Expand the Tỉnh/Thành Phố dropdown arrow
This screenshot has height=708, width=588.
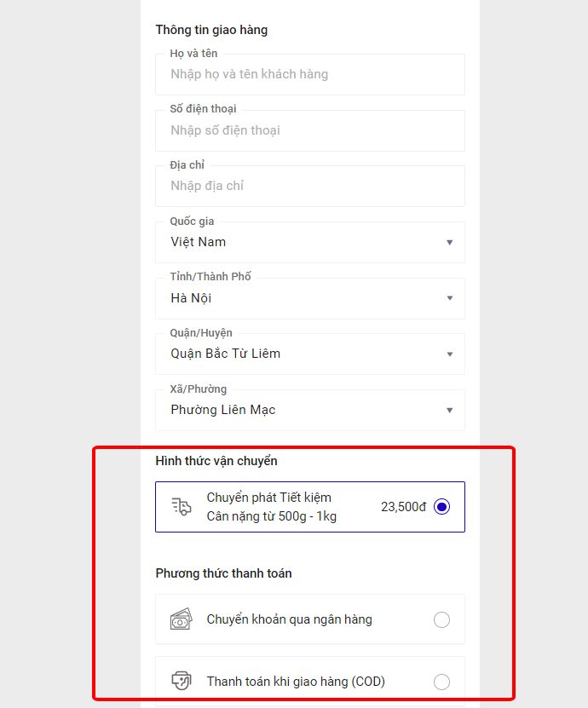tap(450, 298)
